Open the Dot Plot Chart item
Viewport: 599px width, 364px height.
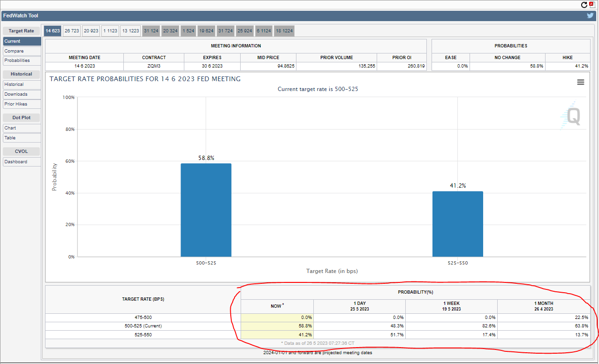click(x=22, y=128)
